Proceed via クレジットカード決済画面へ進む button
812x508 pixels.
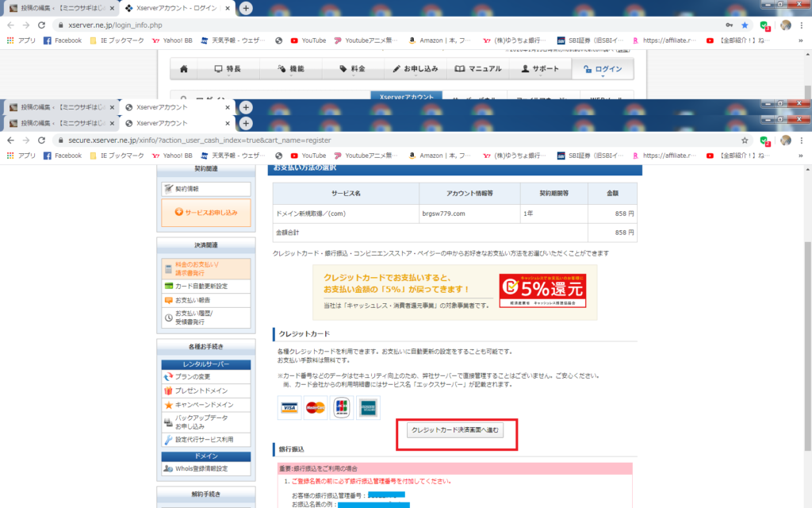(456, 430)
